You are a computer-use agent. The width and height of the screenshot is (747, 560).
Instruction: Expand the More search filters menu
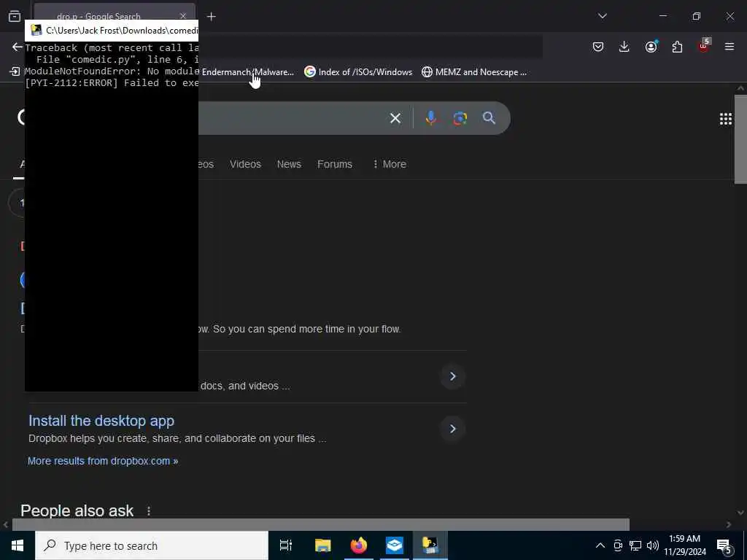tap(390, 164)
